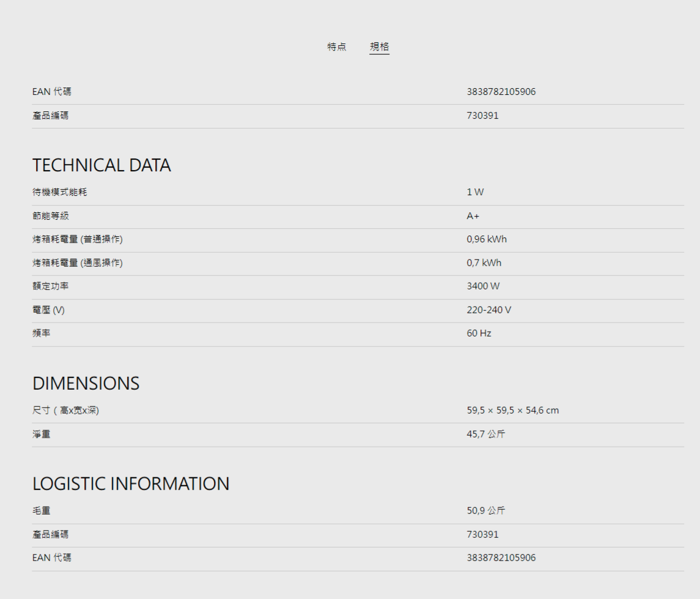
Task: Click the LOGISTIC INFORMATION heading
Action: 131,484
